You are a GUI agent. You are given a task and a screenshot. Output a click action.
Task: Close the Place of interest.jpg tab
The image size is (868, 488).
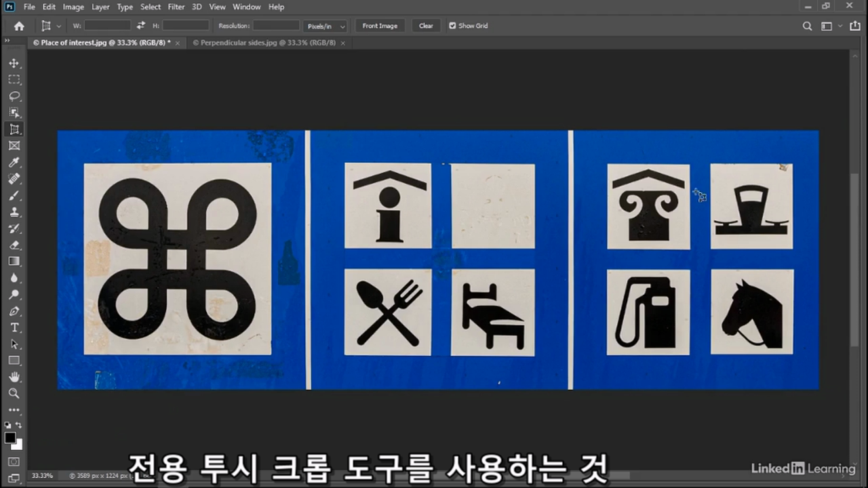178,43
